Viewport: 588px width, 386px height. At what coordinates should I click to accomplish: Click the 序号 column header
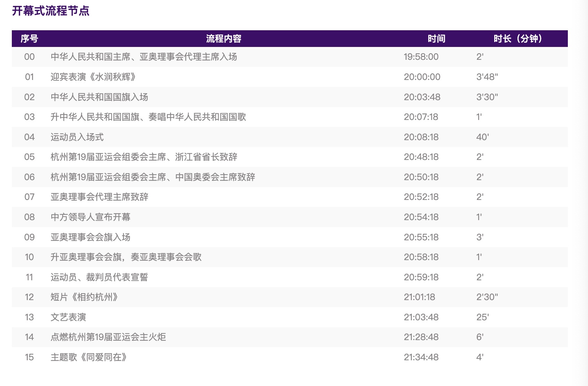(x=29, y=39)
